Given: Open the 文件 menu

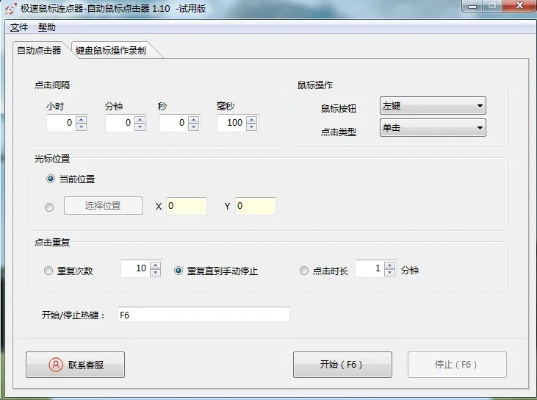Looking at the screenshot, I should (19, 27).
